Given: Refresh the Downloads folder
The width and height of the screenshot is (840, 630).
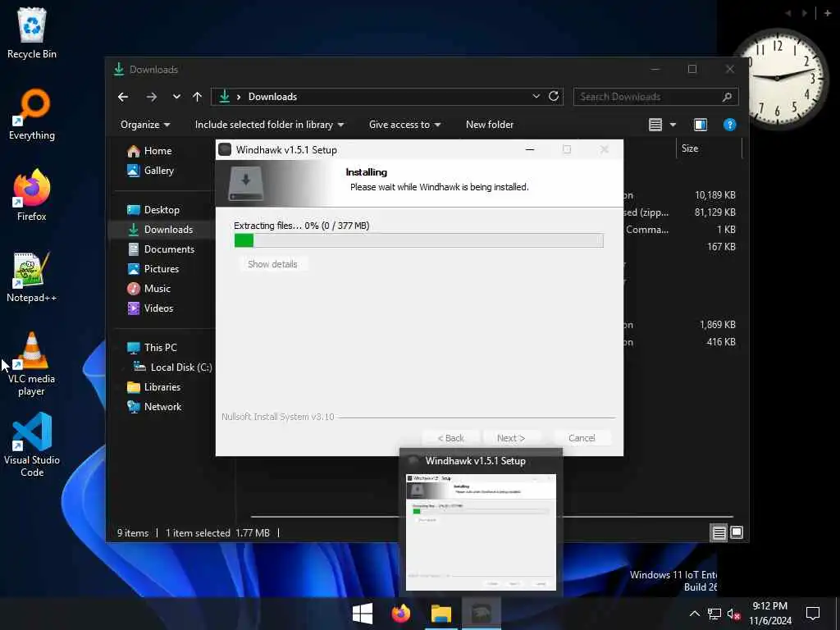Looking at the screenshot, I should (554, 97).
